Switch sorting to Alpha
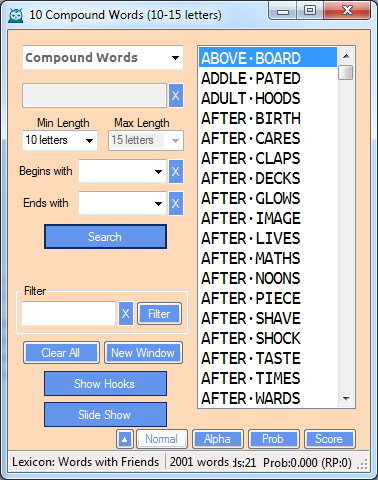378x480 pixels. tap(217, 439)
